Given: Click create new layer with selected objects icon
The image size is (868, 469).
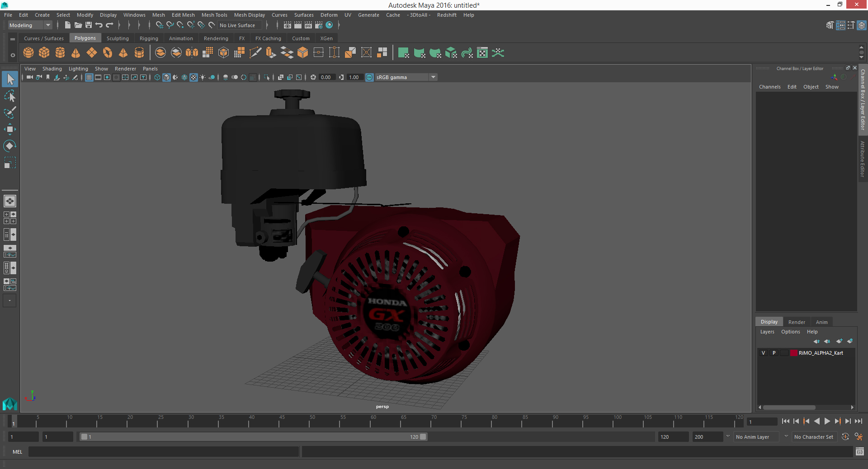Looking at the screenshot, I should (850, 341).
